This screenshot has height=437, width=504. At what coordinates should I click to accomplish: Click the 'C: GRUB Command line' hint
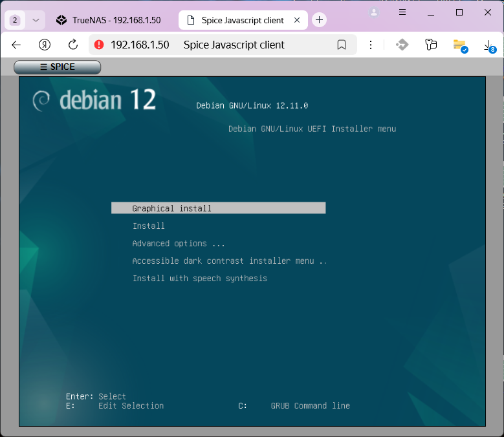pyautogui.click(x=294, y=406)
